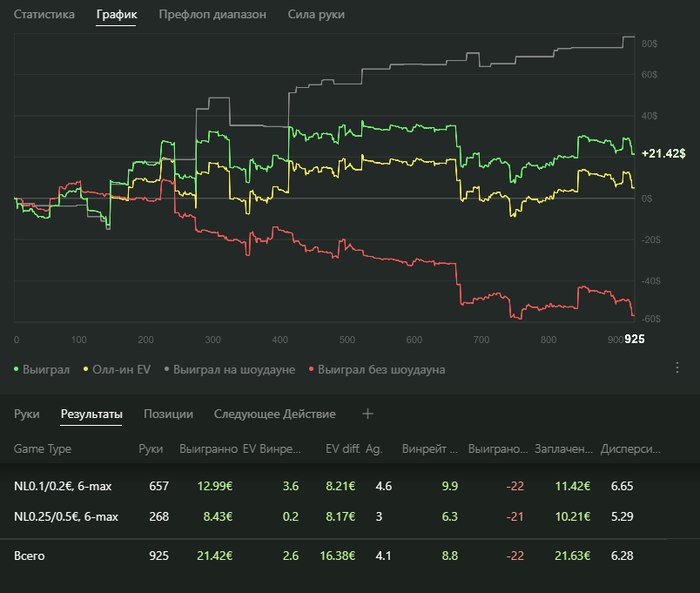Image resolution: width=700 pixels, height=593 pixels.
Task: Sort by the Game Type column header
Action: coord(42,449)
